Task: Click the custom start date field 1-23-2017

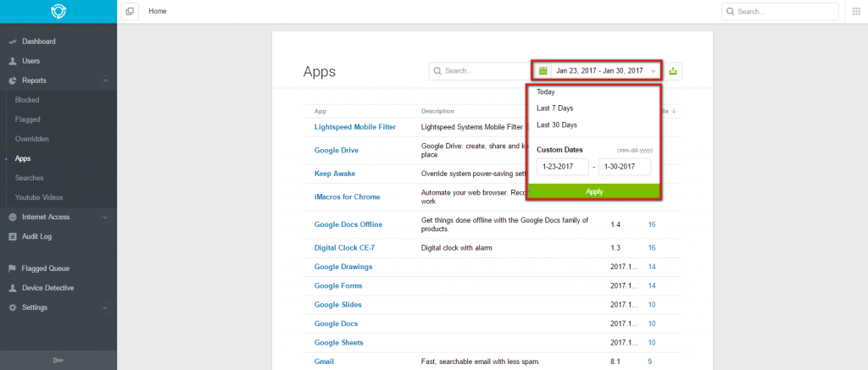Action: click(x=563, y=167)
